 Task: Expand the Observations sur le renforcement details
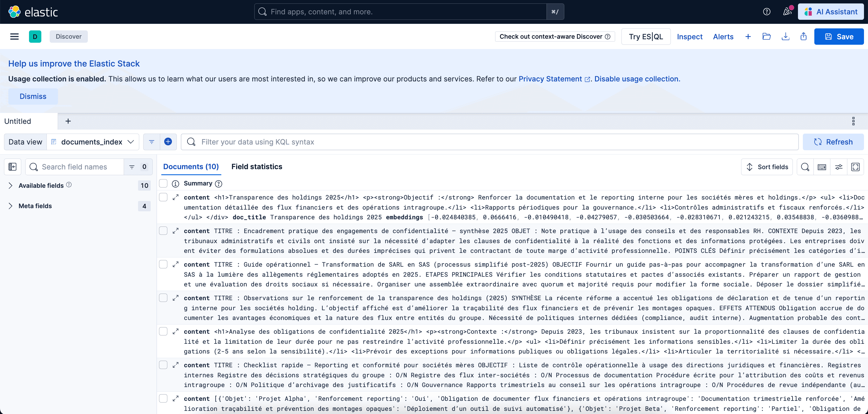176,298
